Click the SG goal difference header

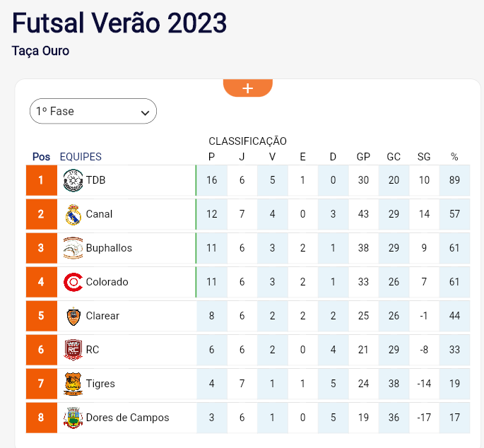click(424, 157)
